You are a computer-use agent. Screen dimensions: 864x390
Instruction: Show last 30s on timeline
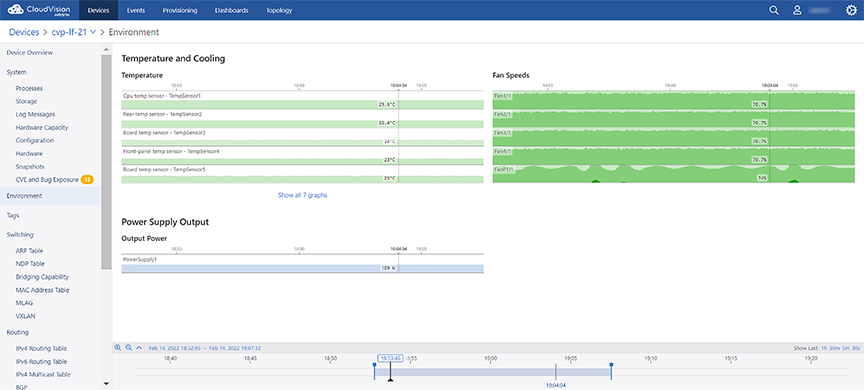tap(856, 348)
